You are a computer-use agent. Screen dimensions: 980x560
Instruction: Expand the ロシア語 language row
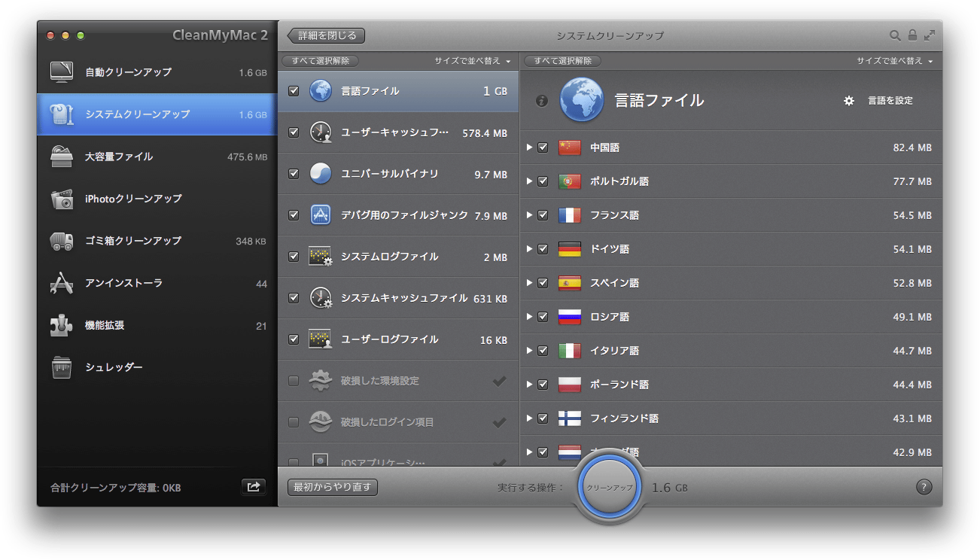click(530, 317)
